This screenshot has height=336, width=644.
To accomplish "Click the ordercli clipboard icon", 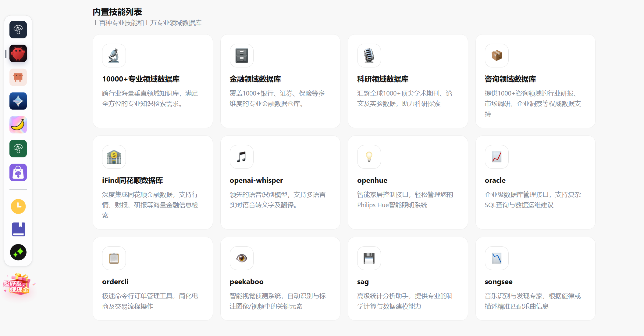I will [114, 258].
